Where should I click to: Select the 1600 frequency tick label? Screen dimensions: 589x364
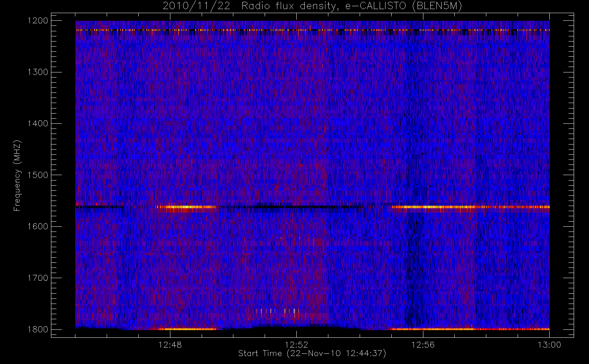pos(38,226)
